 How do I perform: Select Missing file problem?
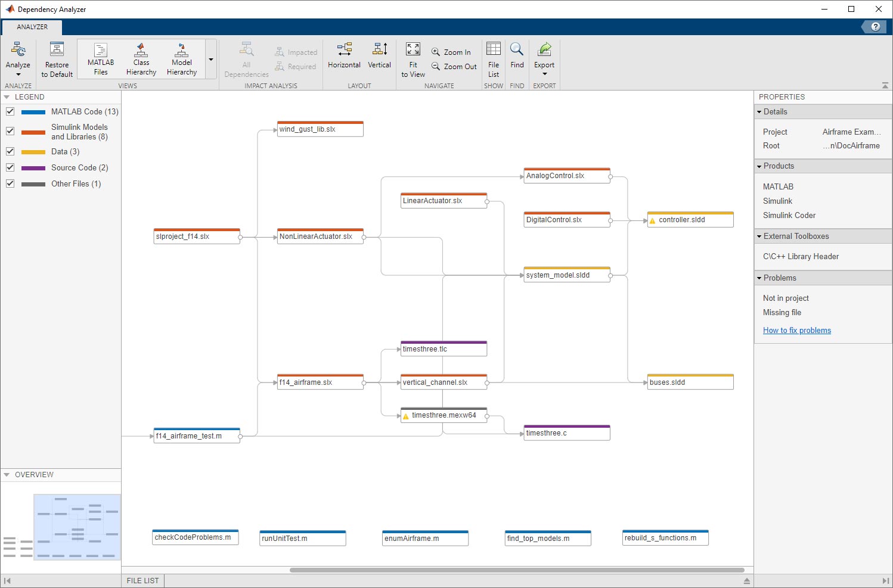pyautogui.click(x=782, y=313)
